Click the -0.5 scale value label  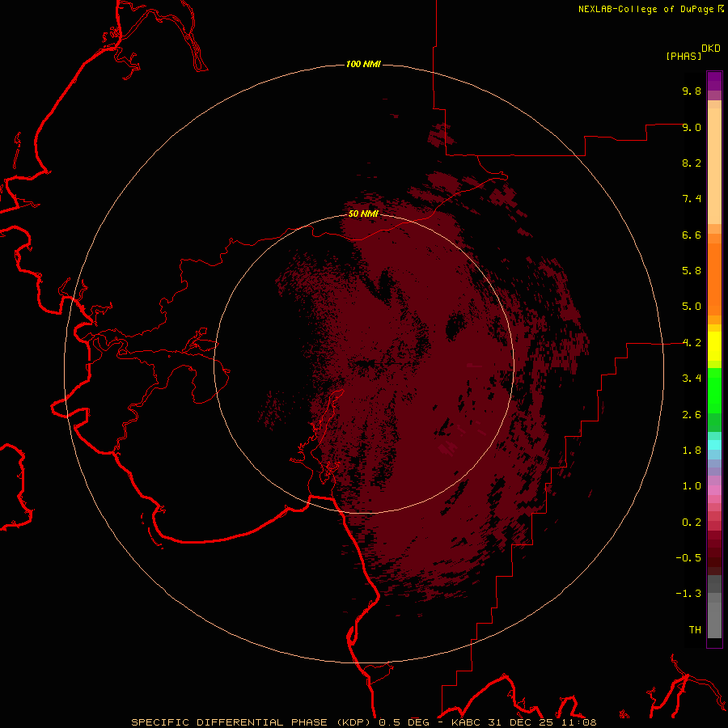coord(688,558)
